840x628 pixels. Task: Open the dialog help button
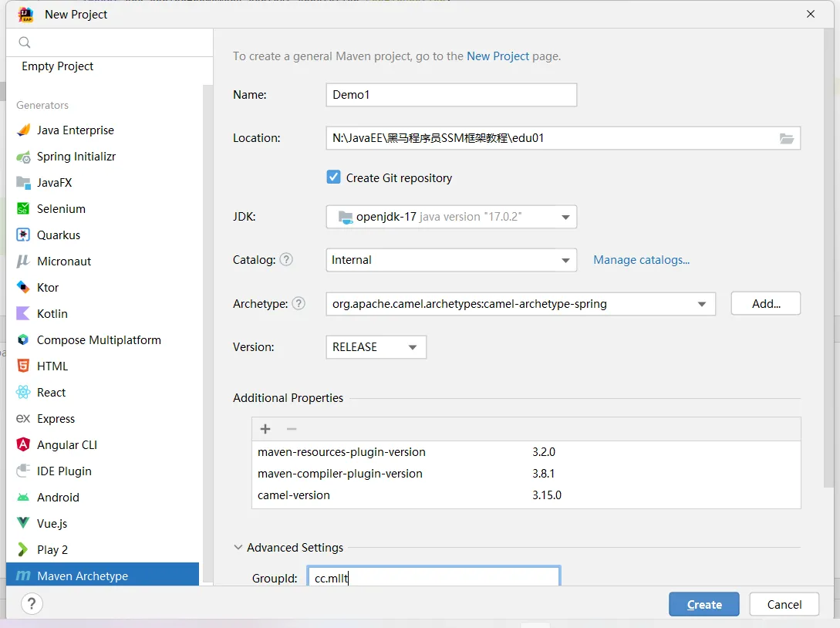(32, 604)
